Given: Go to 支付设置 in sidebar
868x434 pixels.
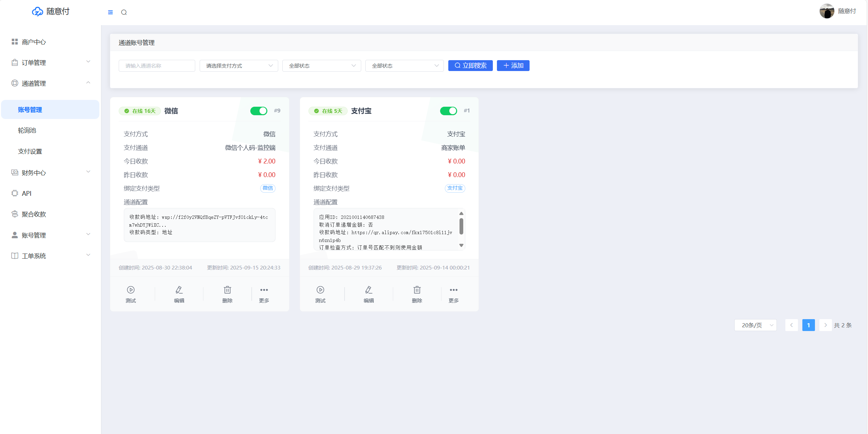Looking at the screenshot, I should [30, 151].
